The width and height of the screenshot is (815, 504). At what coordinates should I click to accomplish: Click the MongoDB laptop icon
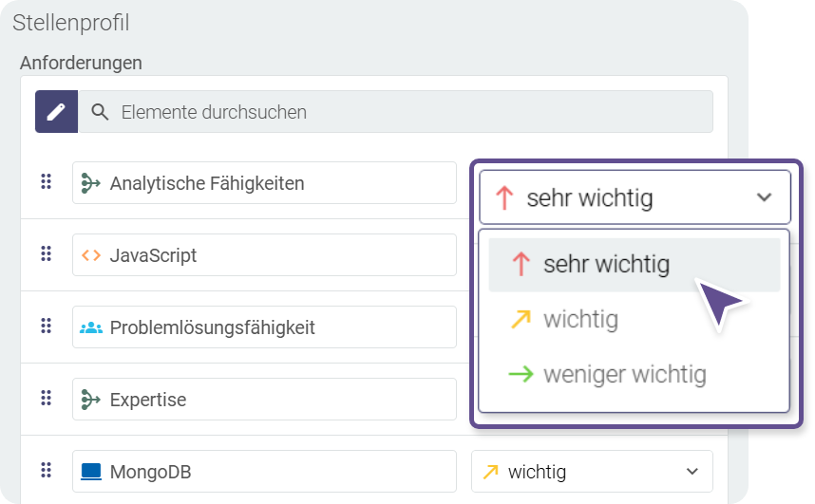pyautogui.click(x=91, y=472)
